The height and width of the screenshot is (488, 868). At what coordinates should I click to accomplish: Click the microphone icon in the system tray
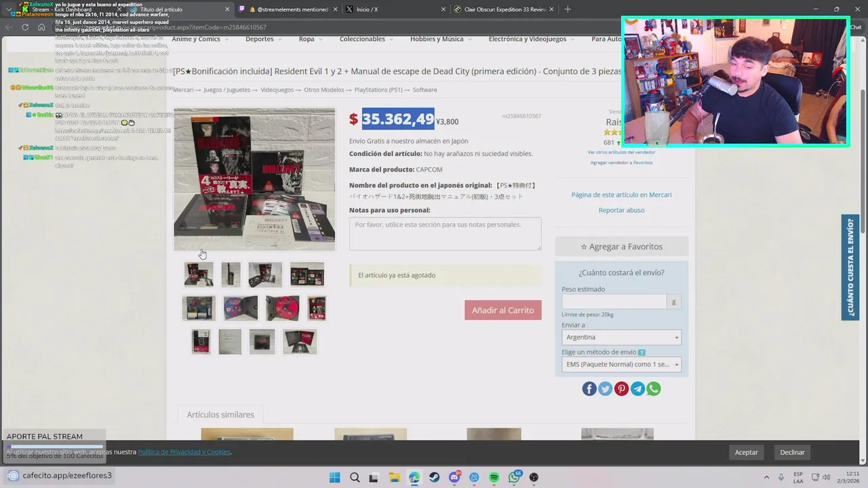(781, 477)
